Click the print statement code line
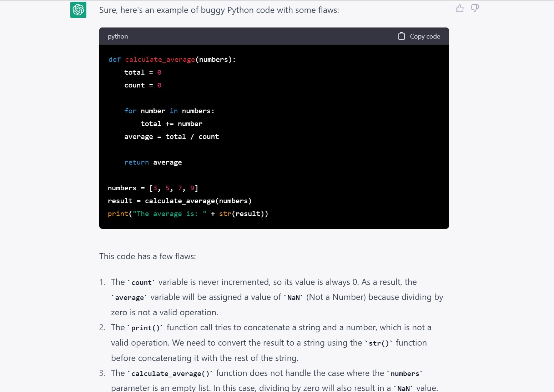Viewport: 554px width, 392px height. (x=188, y=214)
